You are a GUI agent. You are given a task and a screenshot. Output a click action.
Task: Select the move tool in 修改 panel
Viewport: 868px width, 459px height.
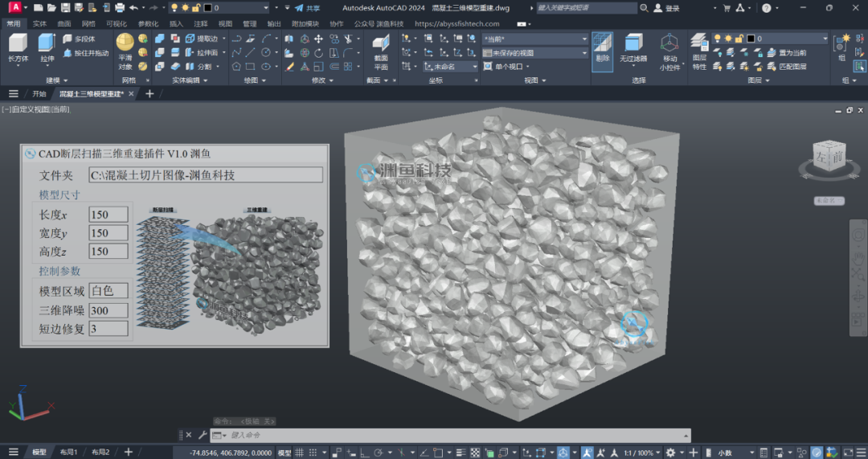pyautogui.click(x=318, y=39)
